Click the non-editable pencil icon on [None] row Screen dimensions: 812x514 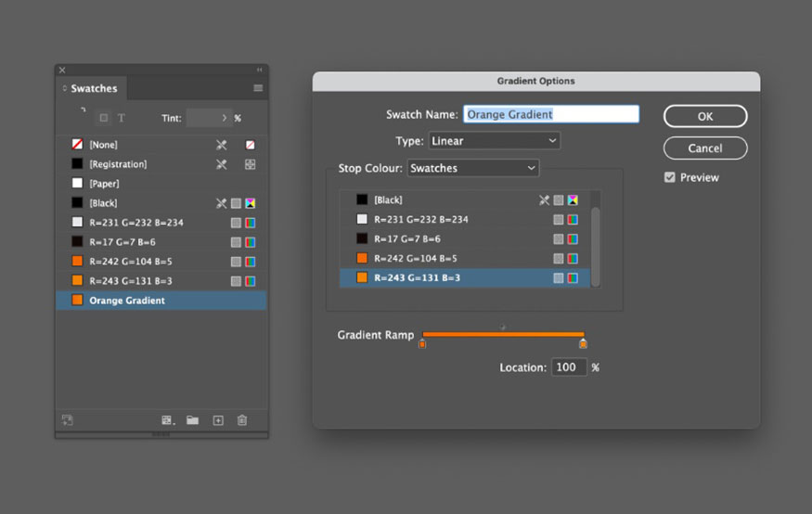pyautogui.click(x=221, y=145)
